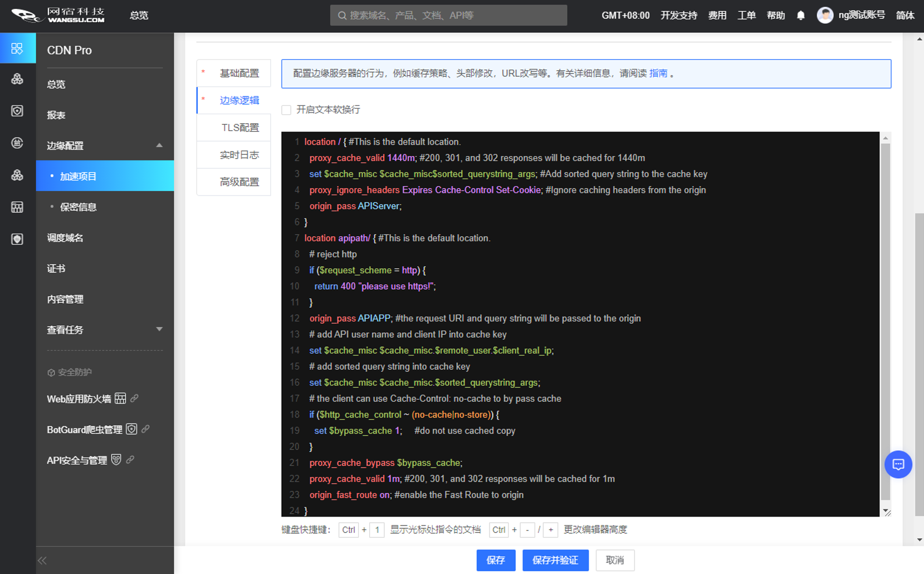This screenshot has height=574, width=924.
Task: Open 费用 in the top bar
Action: (x=717, y=15)
